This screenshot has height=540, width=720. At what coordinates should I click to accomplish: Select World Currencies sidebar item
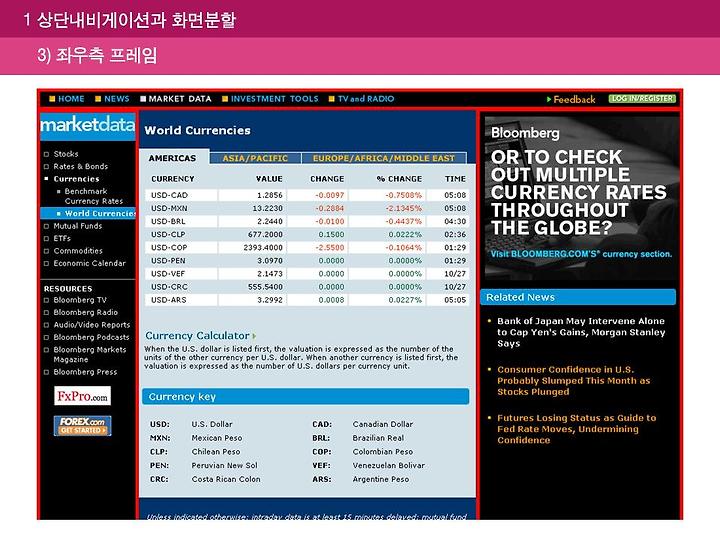88,213
